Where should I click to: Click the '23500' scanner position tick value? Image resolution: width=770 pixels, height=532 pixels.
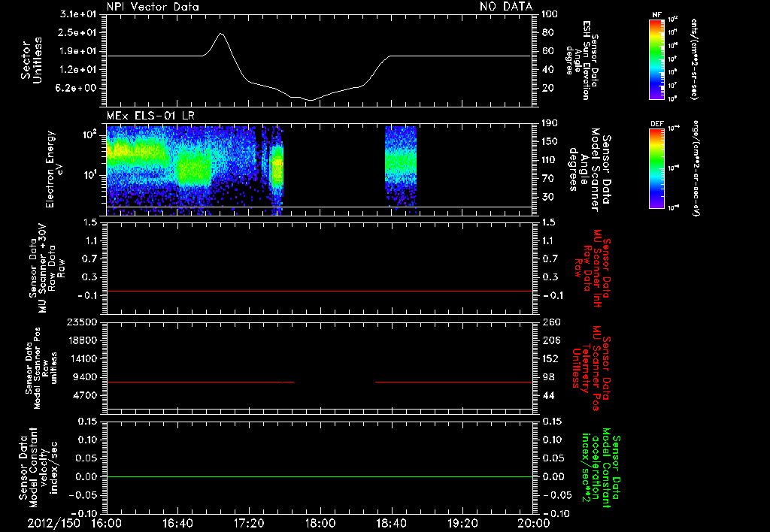click(83, 322)
